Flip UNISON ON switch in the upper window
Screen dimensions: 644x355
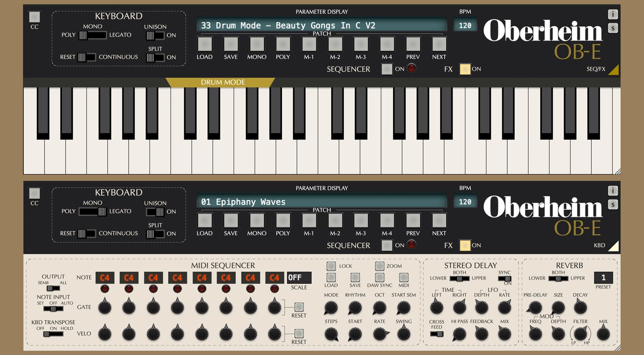point(155,35)
